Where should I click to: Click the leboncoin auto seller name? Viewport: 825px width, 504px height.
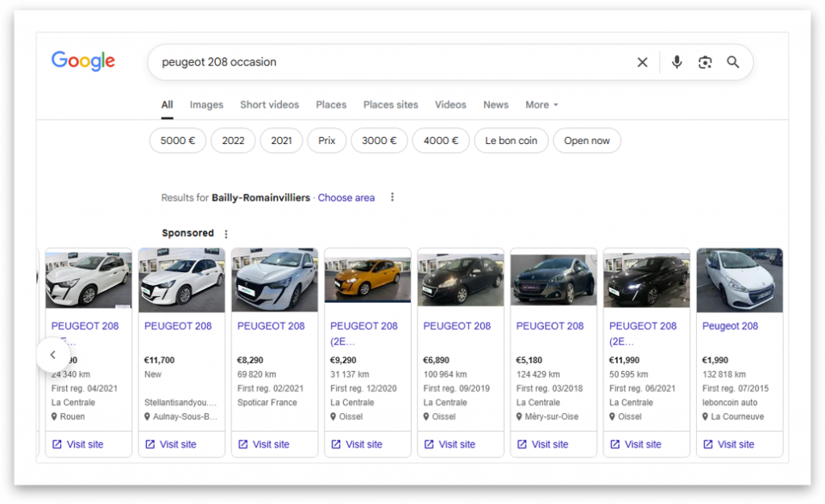(730, 403)
